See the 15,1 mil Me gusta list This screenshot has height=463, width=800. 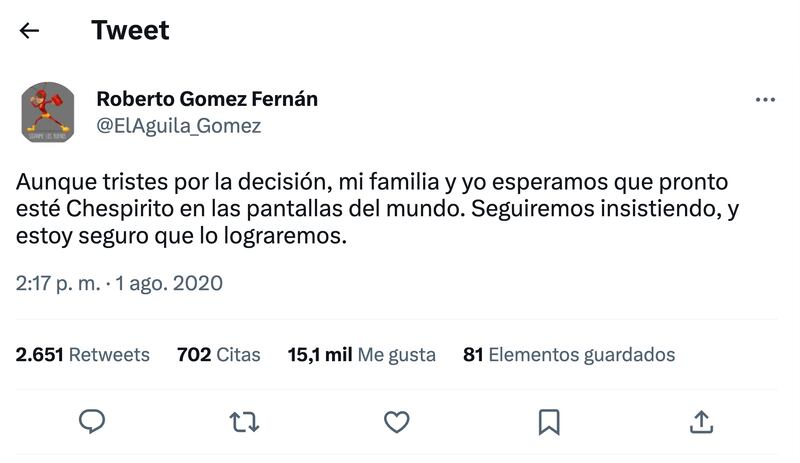[361, 354]
